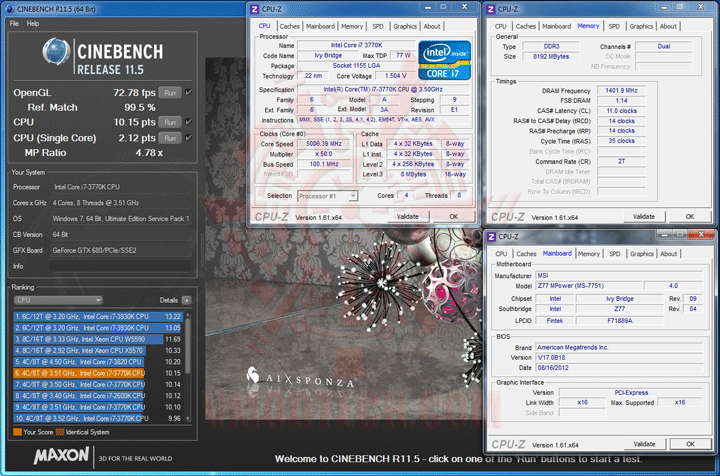This screenshot has height=476, width=720.
Task: Click the CAS# Latency 11.0 clocks value
Action: (x=621, y=111)
